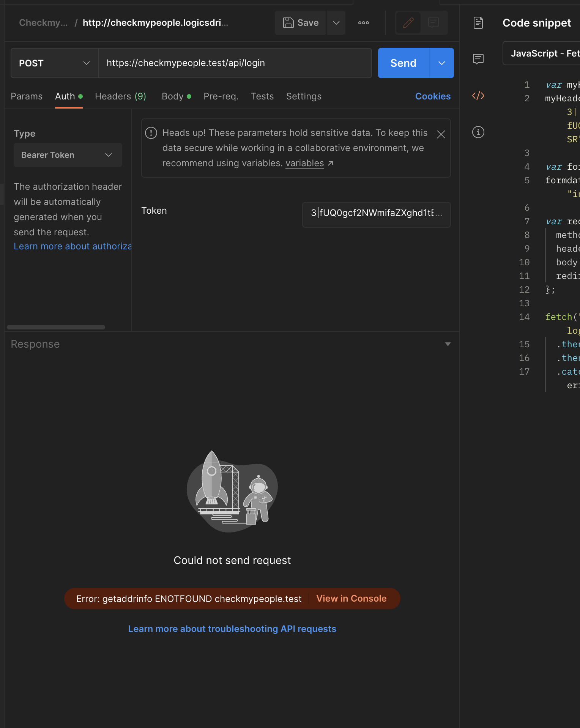Expand the Send button arrow options
Screen dimensions: 580x728
(441, 63)
